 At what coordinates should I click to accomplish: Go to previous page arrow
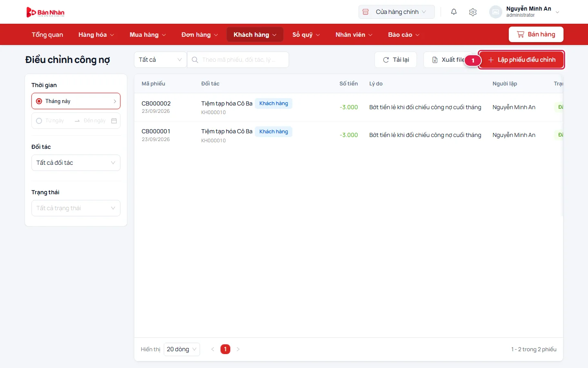tap(212, 349)
